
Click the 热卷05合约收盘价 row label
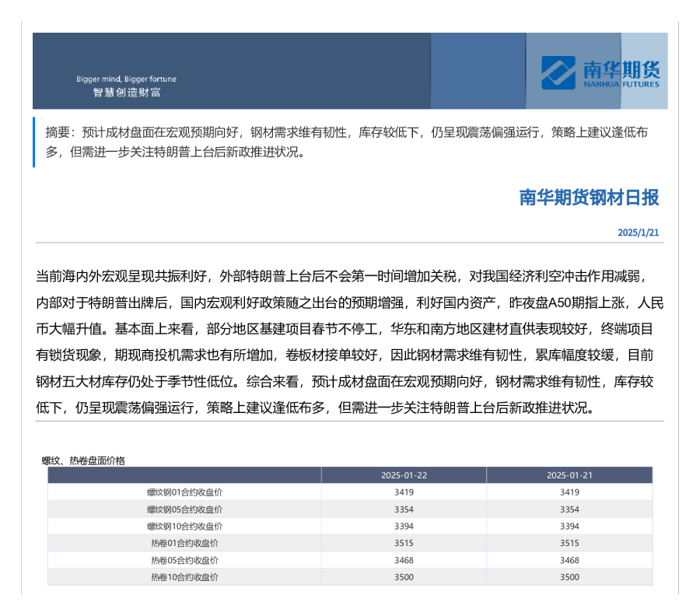[x=184, y=560]
